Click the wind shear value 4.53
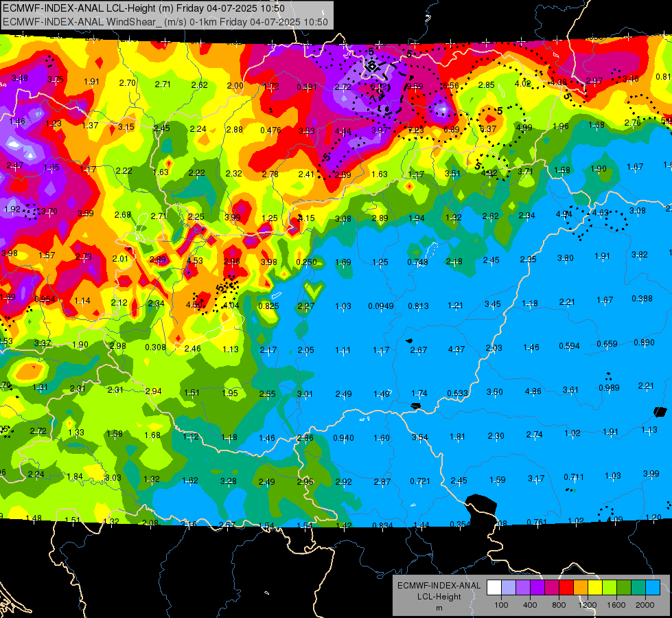The width and height of the screenshot is (672, 618). pos(195,260)
